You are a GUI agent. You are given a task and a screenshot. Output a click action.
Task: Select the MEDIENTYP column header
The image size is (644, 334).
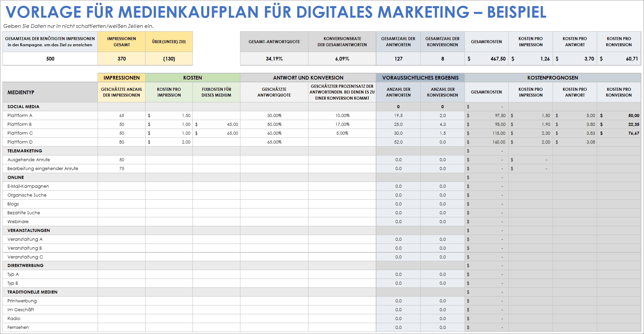[50, 92]
